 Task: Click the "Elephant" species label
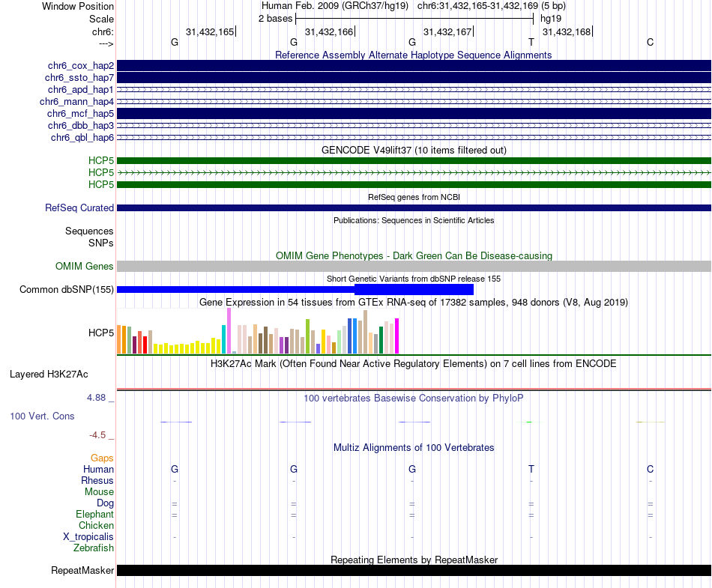94,514
